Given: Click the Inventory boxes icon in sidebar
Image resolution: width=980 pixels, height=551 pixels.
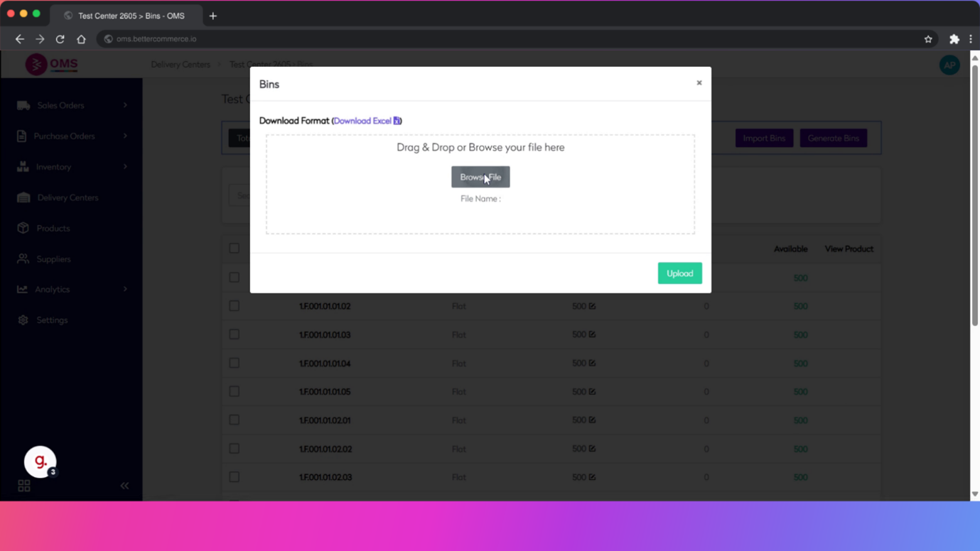Looking at the screenshot, I should coord(23,167).
